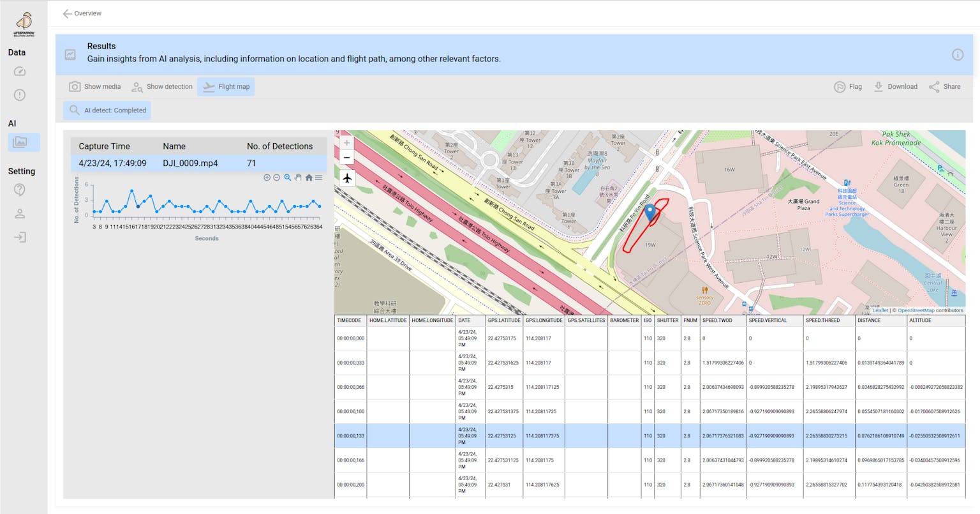Click the alert exclamation icon in sidebar
The image size is (980, 514).
(x=20, y=95)
